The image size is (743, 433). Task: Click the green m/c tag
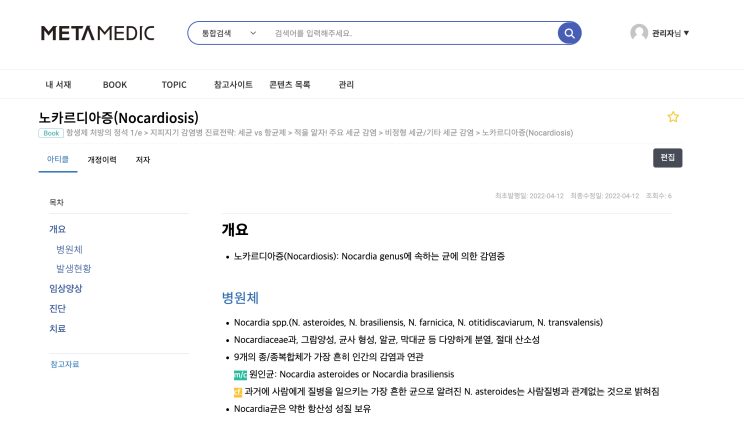click(x=240, y=375)
